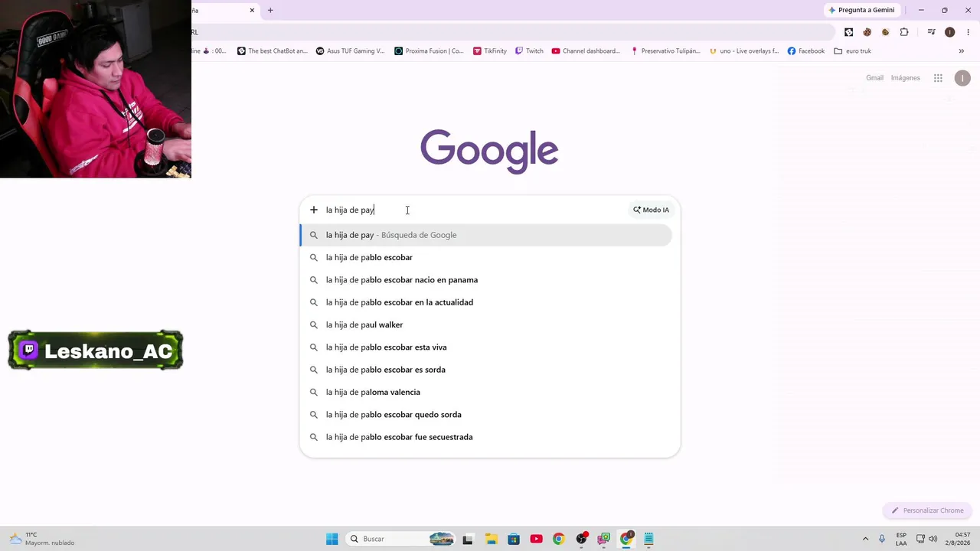Expand the hidden bookmarks chevron

pyautogui.click(x=962, y=51)
